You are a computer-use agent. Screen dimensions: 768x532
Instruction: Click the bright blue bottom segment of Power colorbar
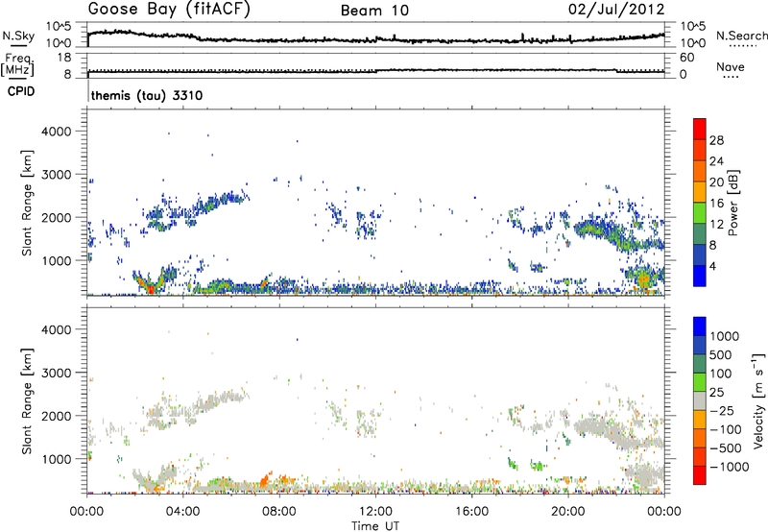pos(700,276)
